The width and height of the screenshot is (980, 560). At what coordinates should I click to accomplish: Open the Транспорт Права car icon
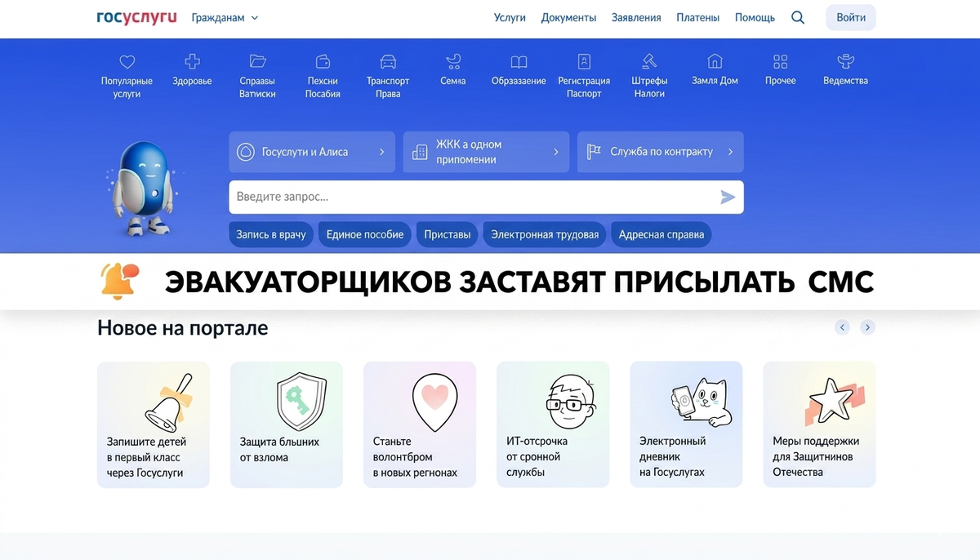[388, 61]
